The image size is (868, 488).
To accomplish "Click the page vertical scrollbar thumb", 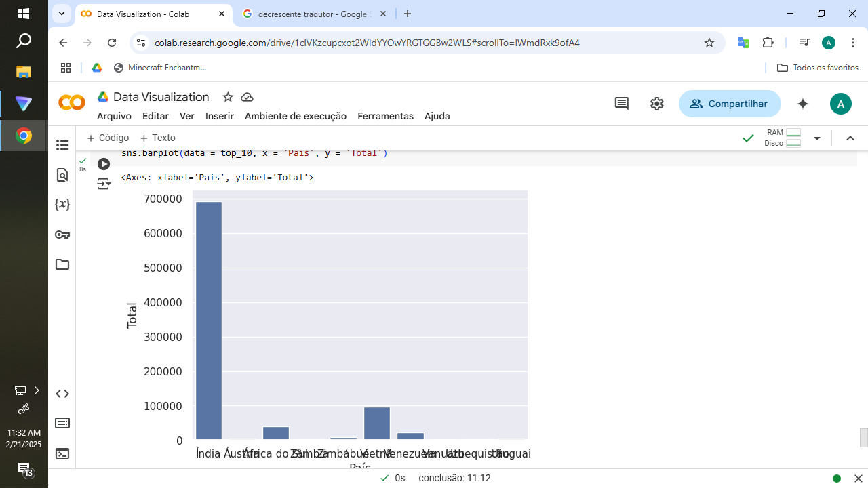I will pos(863,438).
